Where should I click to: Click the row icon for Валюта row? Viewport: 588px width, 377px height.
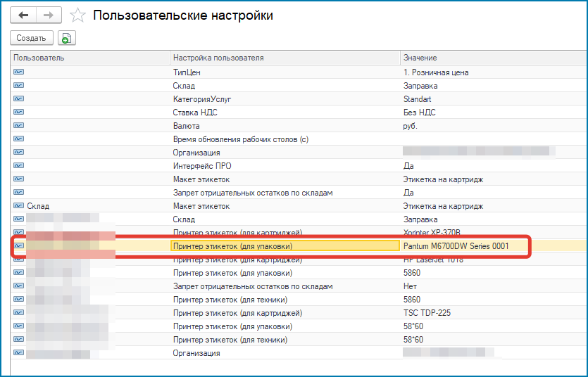[x=18, y=125]
